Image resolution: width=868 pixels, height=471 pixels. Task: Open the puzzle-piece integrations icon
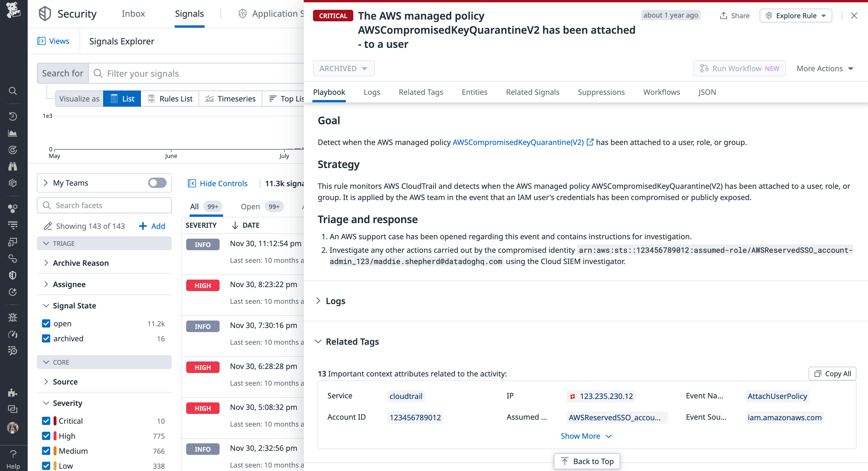(x=12, y=392)
